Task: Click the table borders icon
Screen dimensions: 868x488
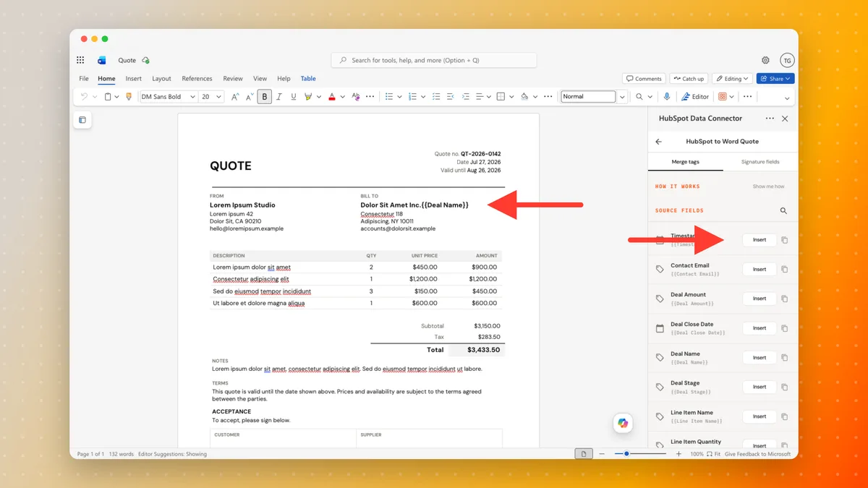Action: [x=501, y=96]
